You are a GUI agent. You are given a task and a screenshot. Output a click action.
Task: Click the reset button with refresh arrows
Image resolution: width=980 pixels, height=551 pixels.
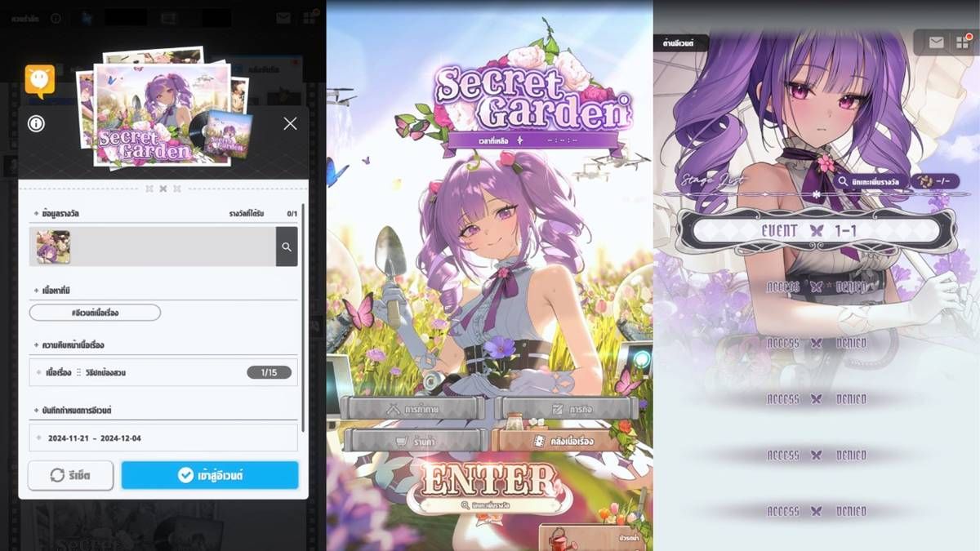(70, 475)
